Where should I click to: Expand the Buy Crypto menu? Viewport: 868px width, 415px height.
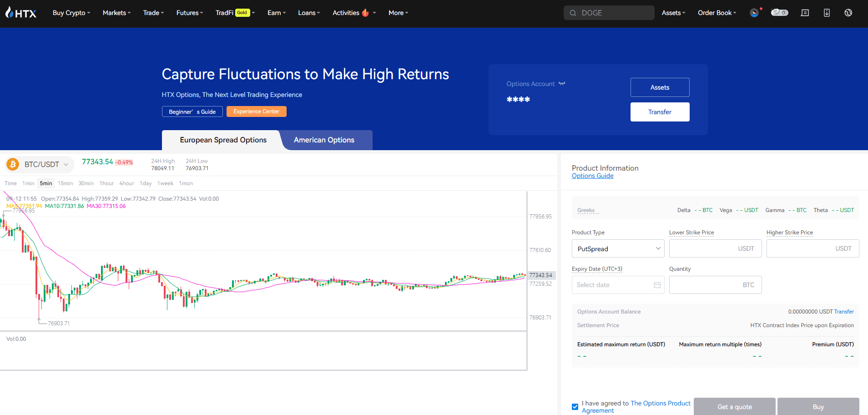(71, 13)
